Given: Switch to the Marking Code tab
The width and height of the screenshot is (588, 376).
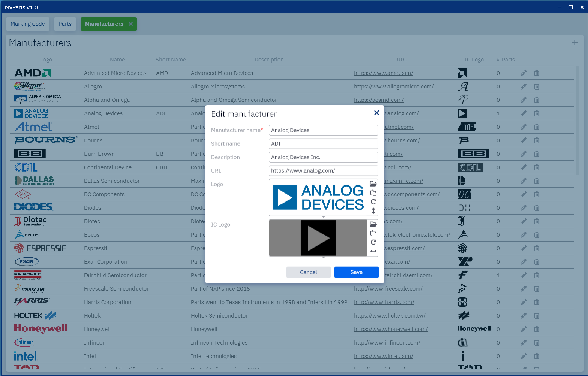Looking at the screenshot, I should [28, 24].
